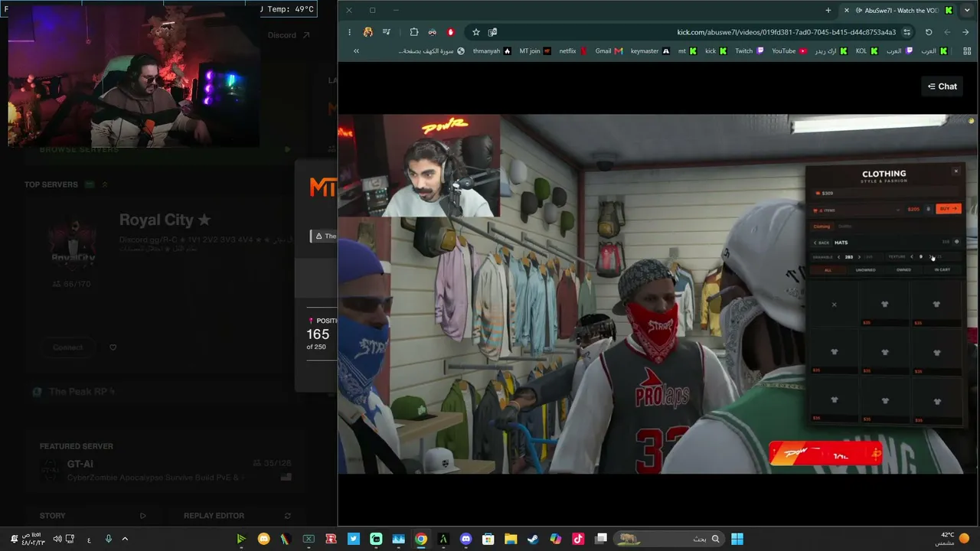Image resolution: width=980 pixels, height=551 pixels.
Task: Go forward using the browser arrow
Action: point(947,32)
